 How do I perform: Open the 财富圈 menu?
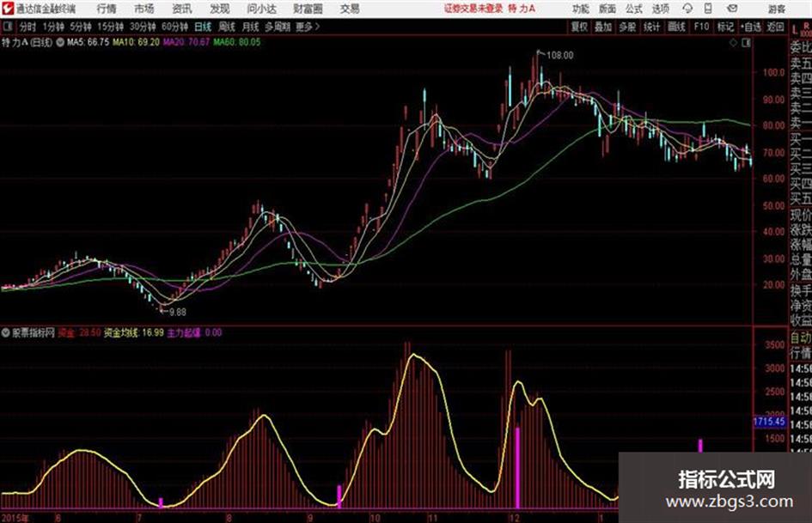coord(308,9)
